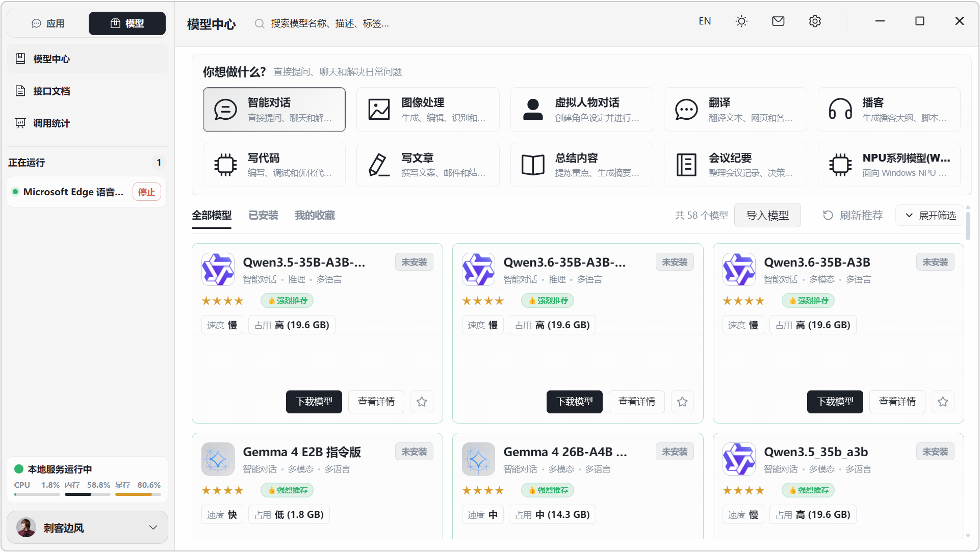Click the 刺客边风 user avatar
Image resolution: width=980 pixels, height=552 pixels.
click(26, 528)
